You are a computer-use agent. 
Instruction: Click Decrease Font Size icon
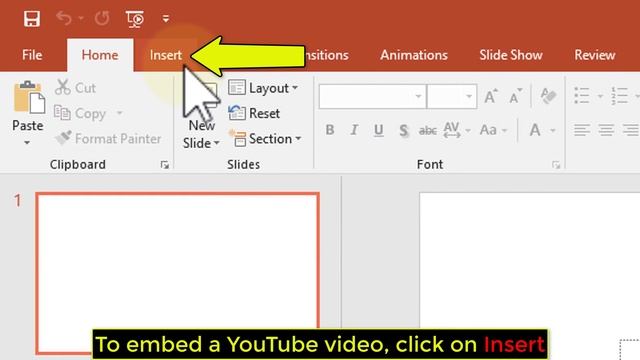pos(515,96)
